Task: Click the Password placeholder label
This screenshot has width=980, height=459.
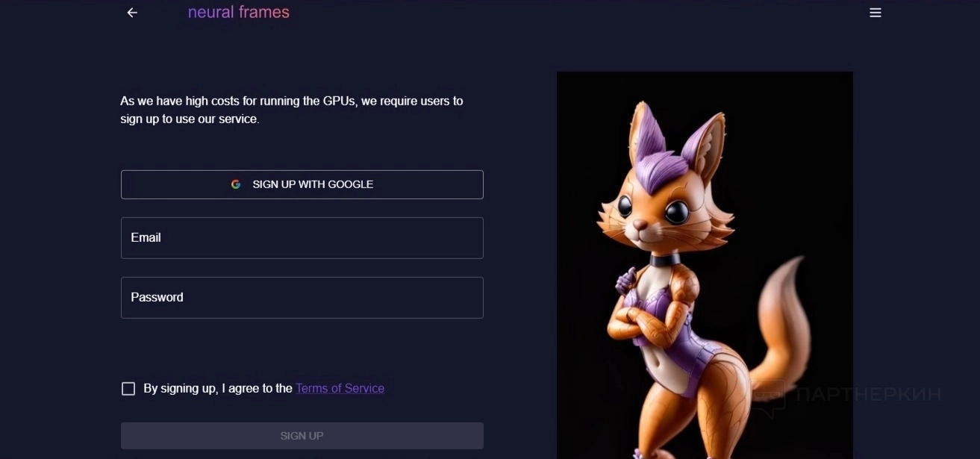Action: point(157,297)
